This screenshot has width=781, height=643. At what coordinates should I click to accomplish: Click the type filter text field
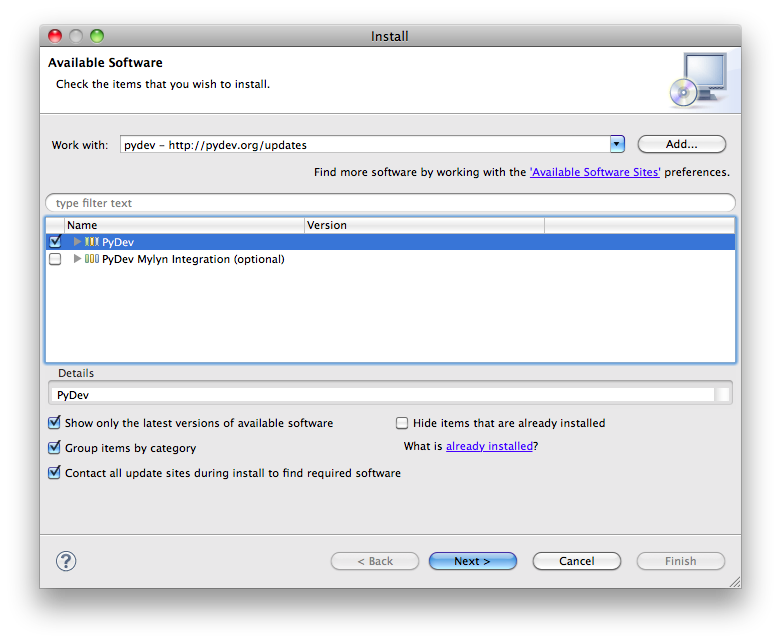click(390, 203)
